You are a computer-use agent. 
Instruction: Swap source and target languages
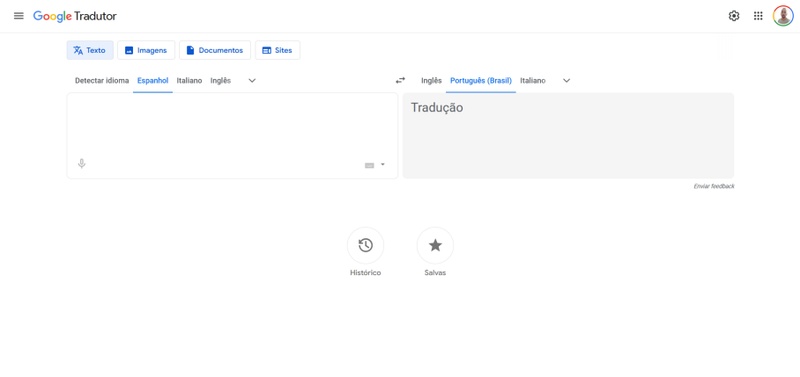401,80
